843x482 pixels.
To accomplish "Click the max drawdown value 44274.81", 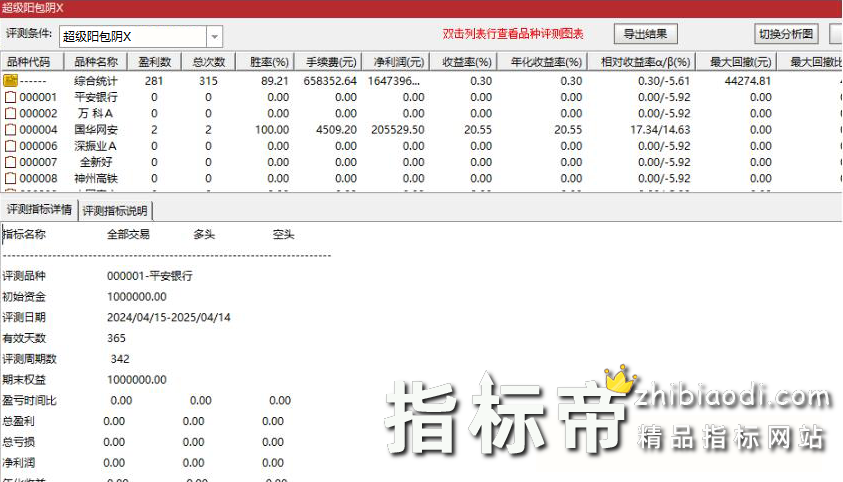I will coord(747,81).
